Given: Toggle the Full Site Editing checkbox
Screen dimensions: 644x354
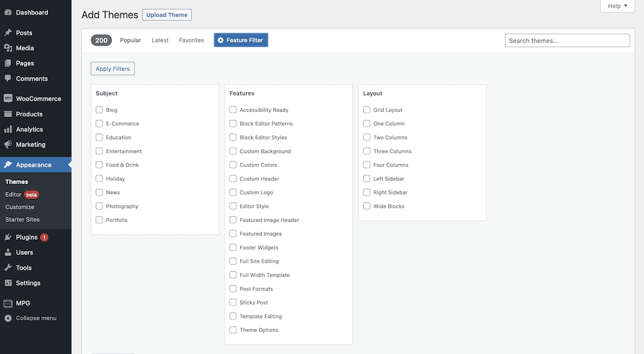Looking at the screenshot, I should (x=233, y=261).
